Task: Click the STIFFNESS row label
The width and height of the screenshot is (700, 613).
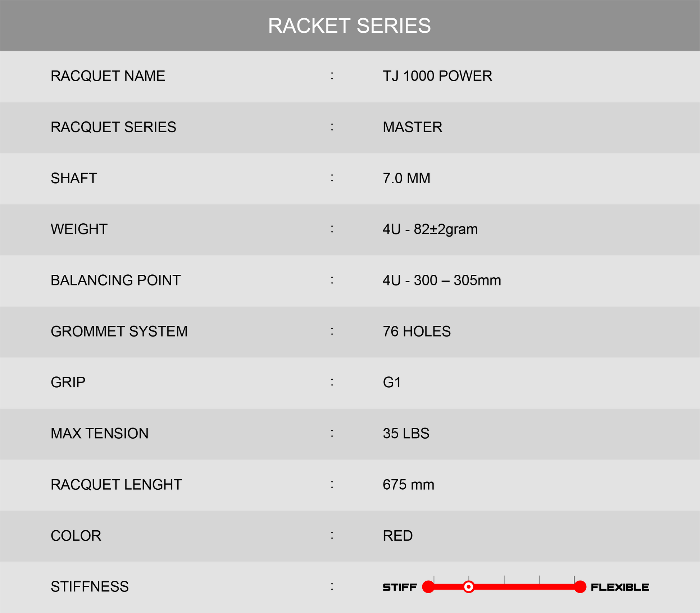Action: (90, 587)
